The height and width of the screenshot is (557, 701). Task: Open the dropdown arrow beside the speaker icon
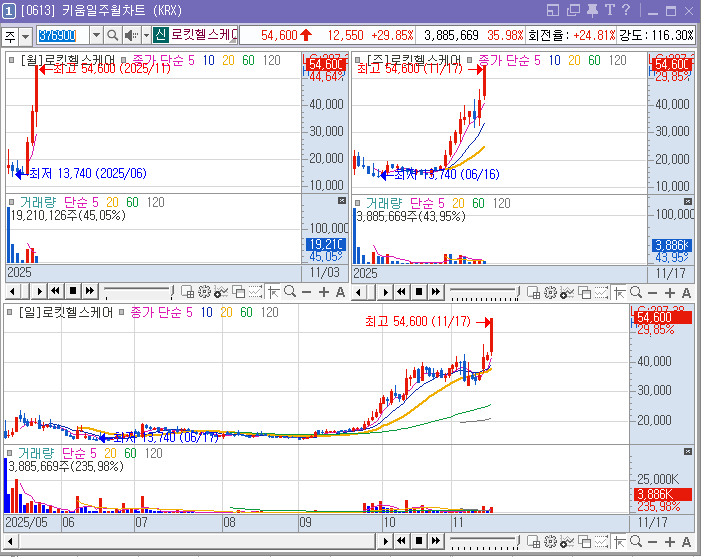click(146, 35)
